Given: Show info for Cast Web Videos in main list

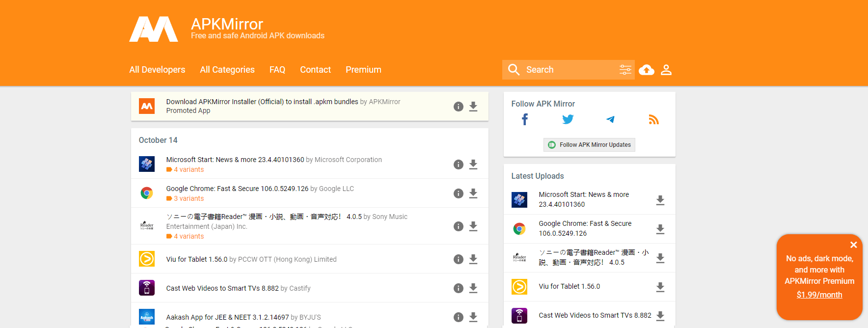Looking at the screenshot, I should (x=459, y=288).
